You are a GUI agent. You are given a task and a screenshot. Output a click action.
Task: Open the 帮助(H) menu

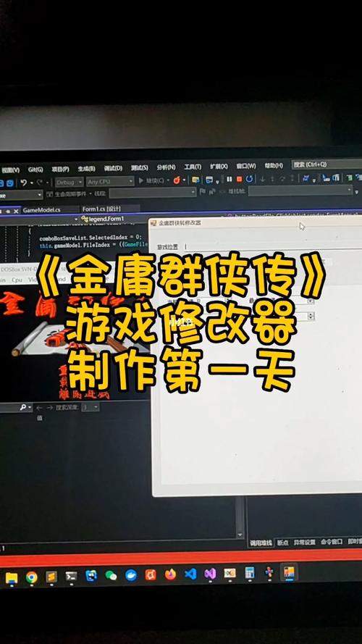(x=274, y=166)
